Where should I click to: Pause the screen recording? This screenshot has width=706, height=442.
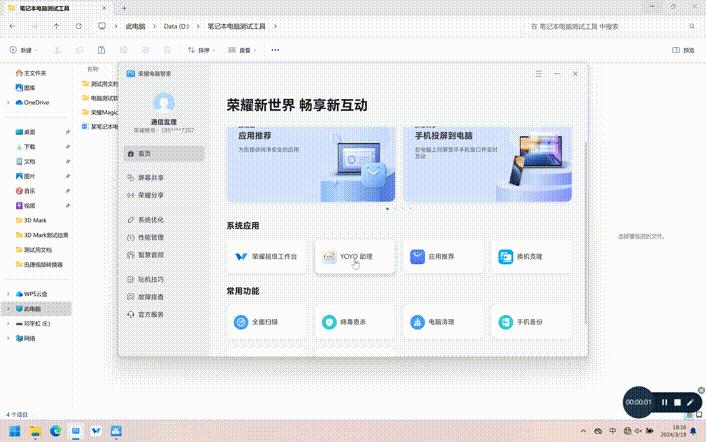[665, 402]
